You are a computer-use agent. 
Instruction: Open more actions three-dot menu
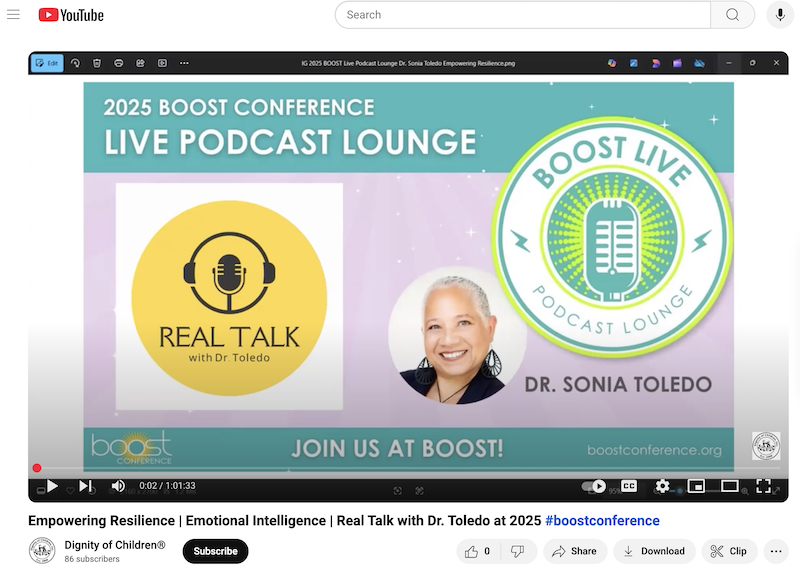(x=776, y=551)
